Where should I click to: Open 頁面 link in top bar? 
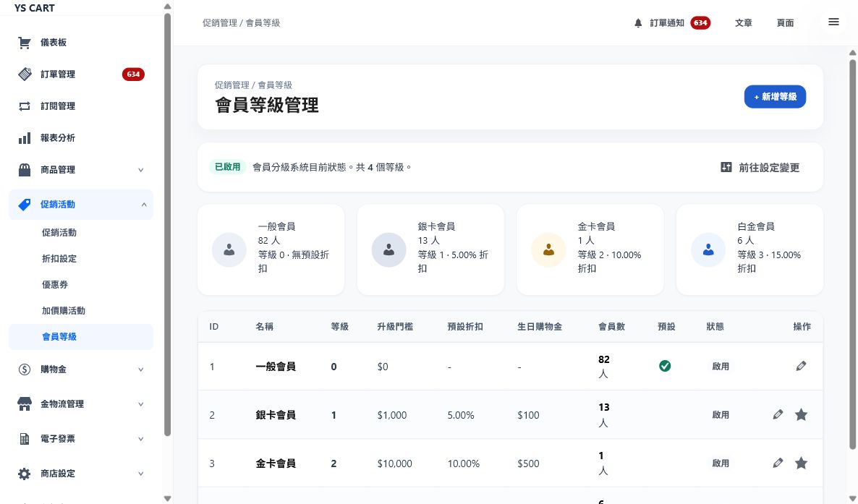785,23
